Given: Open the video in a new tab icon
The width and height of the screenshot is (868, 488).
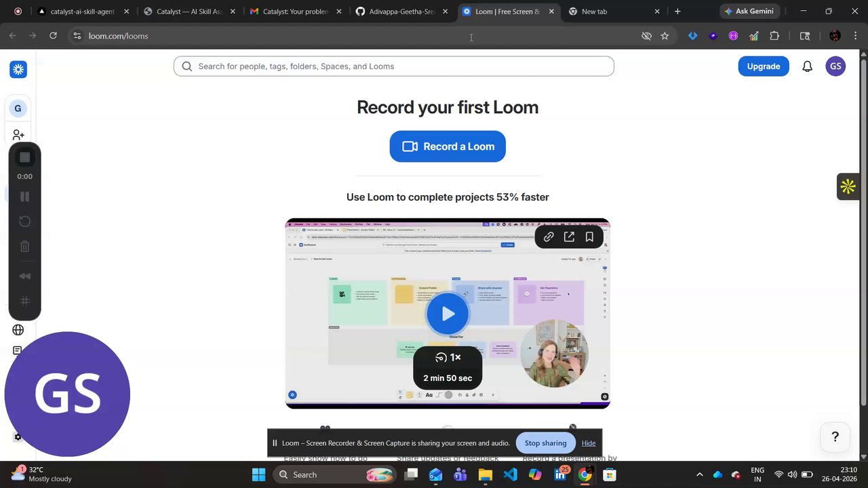Looking at the screenshot, I should pyautogui.click(x=569, y=237).
